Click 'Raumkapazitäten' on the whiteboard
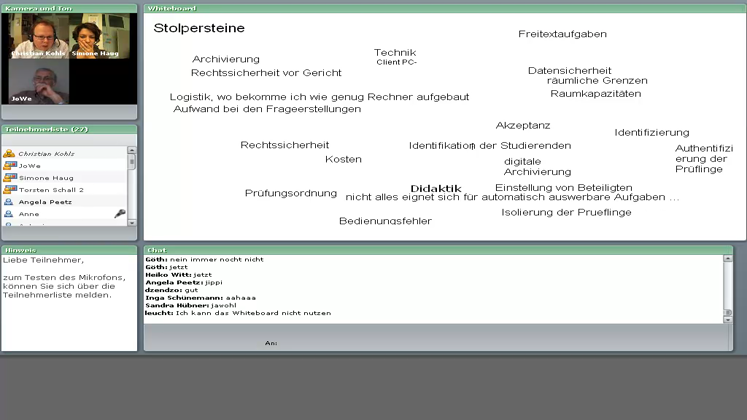747x420 pixels. [x=596, y=93]
